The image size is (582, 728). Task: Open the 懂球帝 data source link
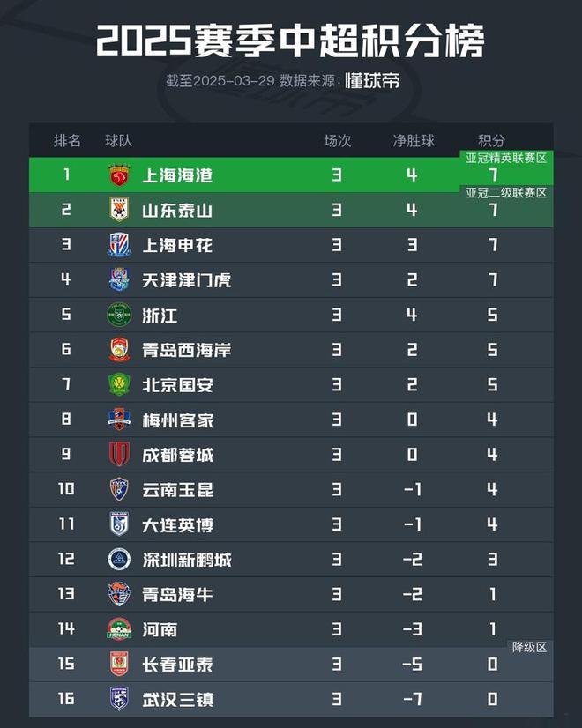click(372, 81)
